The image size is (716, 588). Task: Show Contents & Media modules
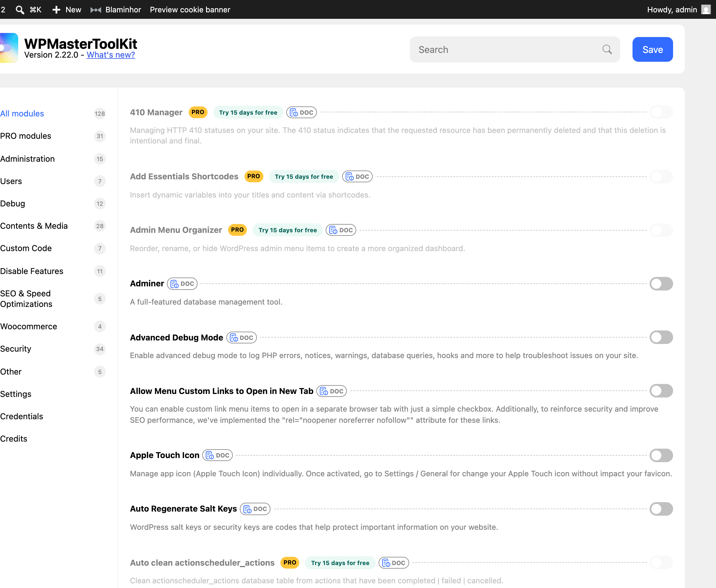(x=34, y=225)
